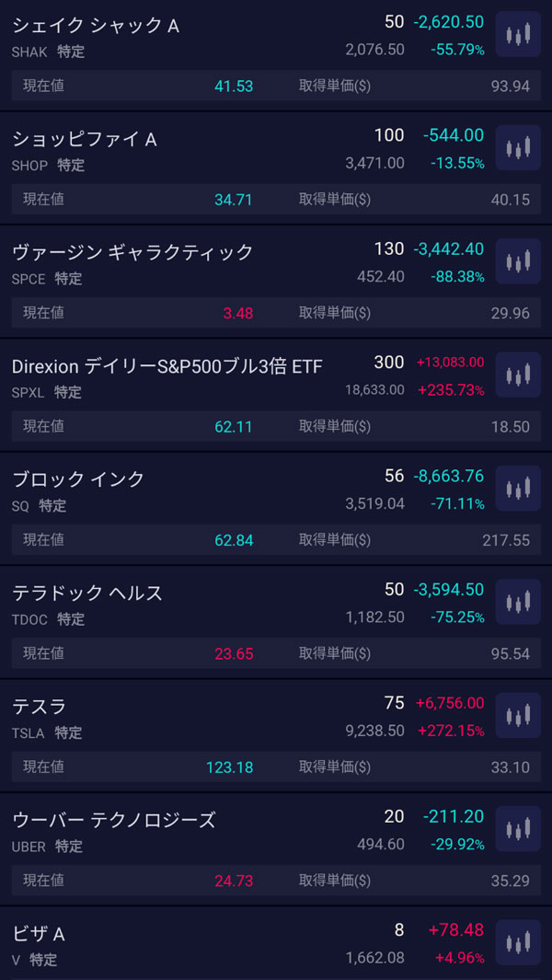
Task: Open candlestick chart for Shopify (SHOP)
Action: [x=518, y=148]
